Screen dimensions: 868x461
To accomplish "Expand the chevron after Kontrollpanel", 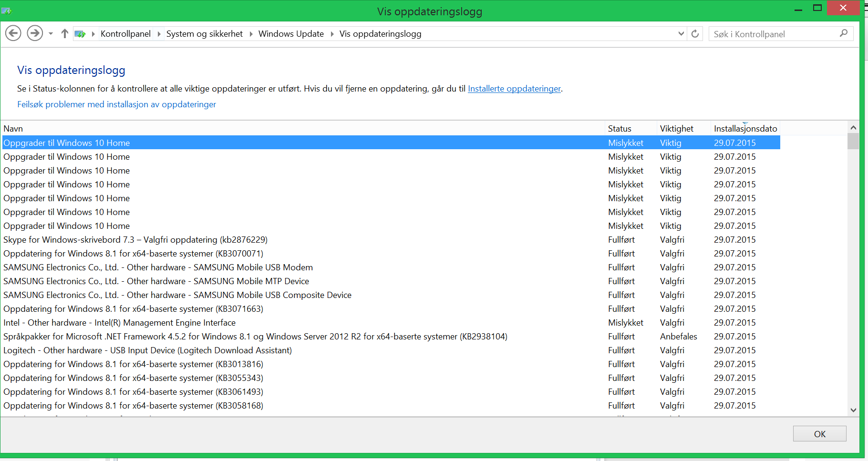I will [159, 34].
